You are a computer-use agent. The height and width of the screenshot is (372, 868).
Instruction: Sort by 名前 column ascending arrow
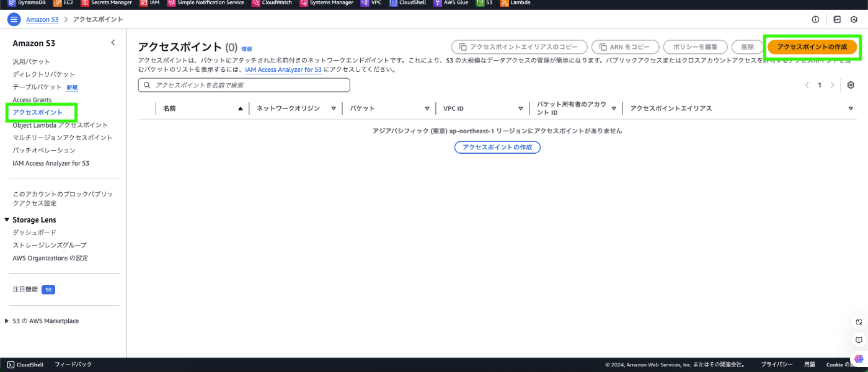241,108
